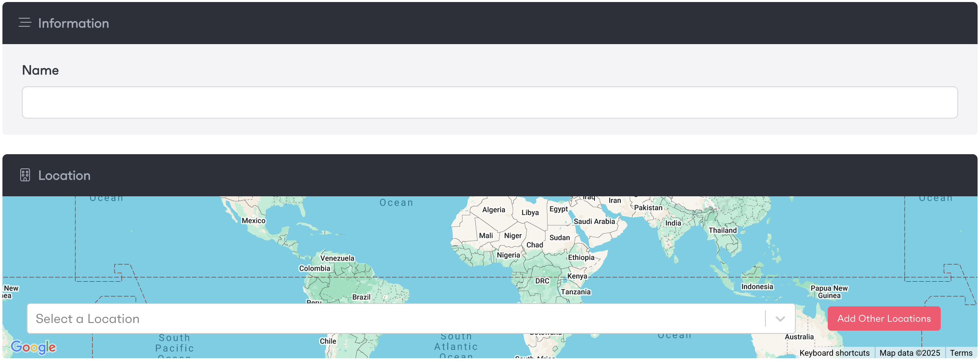Click the Information section header title
The image size is (980, 361).
pos(74,23)
